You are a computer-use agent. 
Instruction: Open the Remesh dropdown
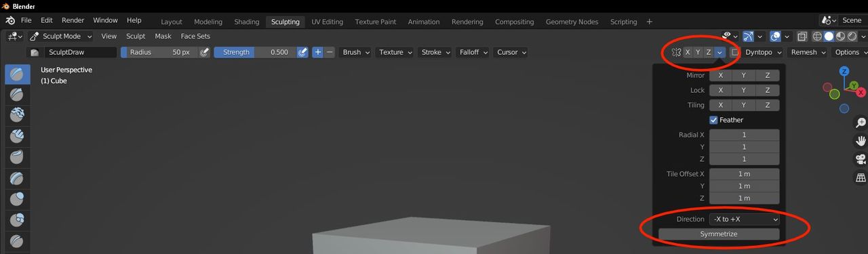[808, 52]
